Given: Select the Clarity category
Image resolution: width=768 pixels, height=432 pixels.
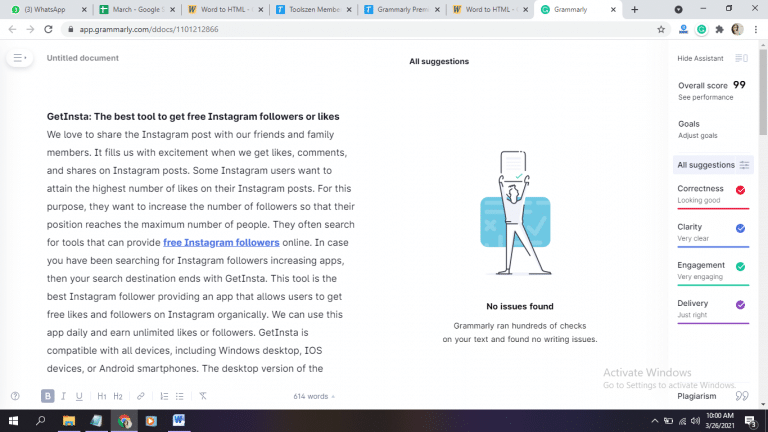Looking at the screenshot, I should point(712,232).
